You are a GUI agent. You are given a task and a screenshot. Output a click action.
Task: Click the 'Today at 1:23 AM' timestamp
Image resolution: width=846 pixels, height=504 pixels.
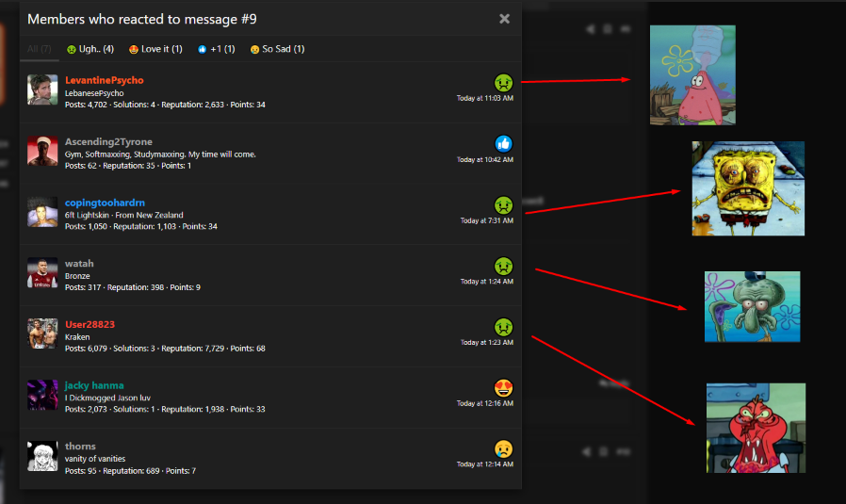(487, 343)
